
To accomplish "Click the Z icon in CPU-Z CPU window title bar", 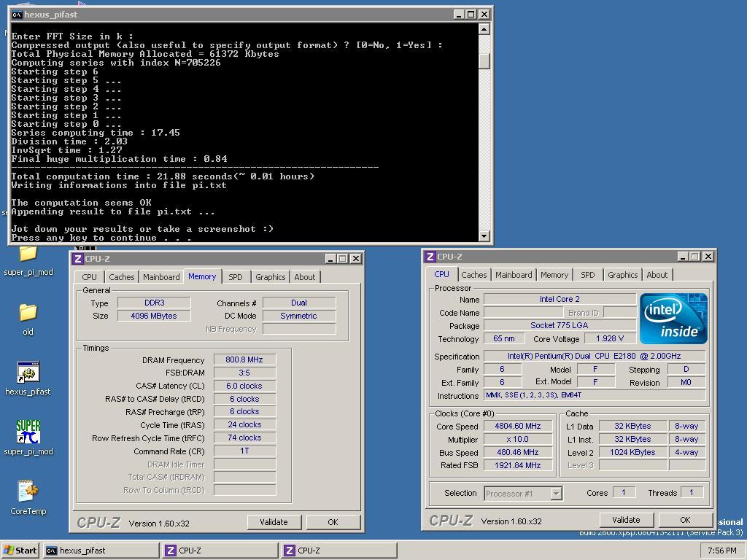I will coord(430,257).
